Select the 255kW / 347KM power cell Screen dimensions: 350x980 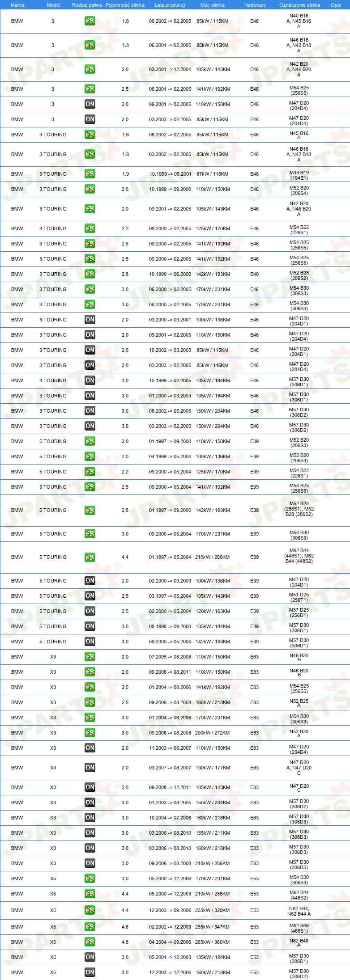213,927
